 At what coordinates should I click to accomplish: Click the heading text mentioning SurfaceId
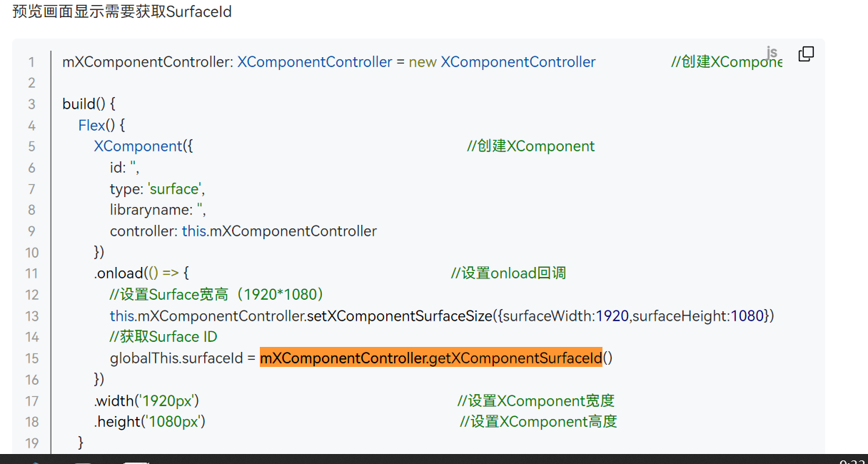click(x=122, y=12)
